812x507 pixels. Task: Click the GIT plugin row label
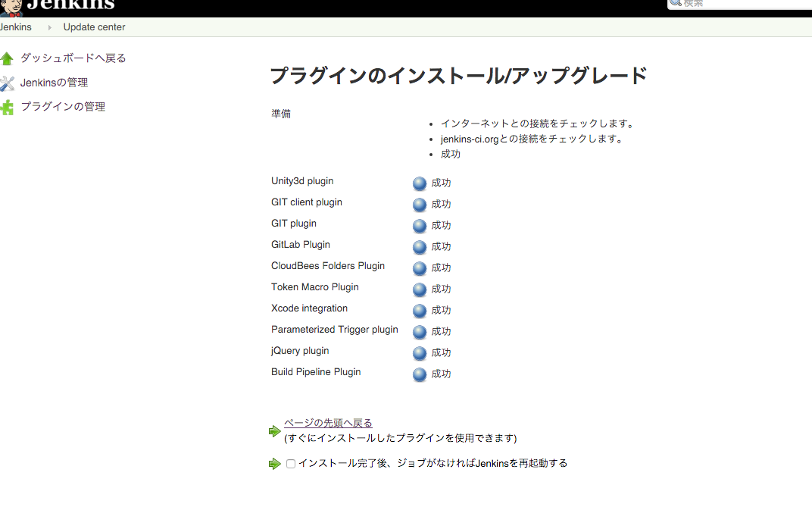[294, 224]
